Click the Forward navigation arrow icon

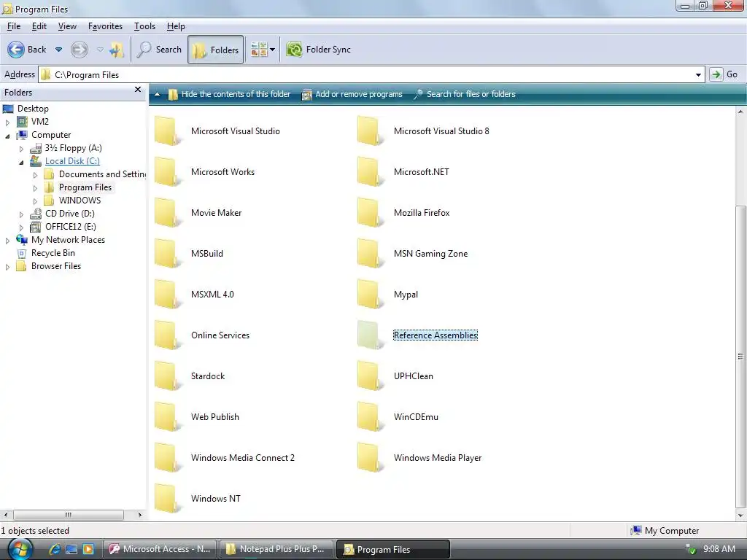[80, 50]
